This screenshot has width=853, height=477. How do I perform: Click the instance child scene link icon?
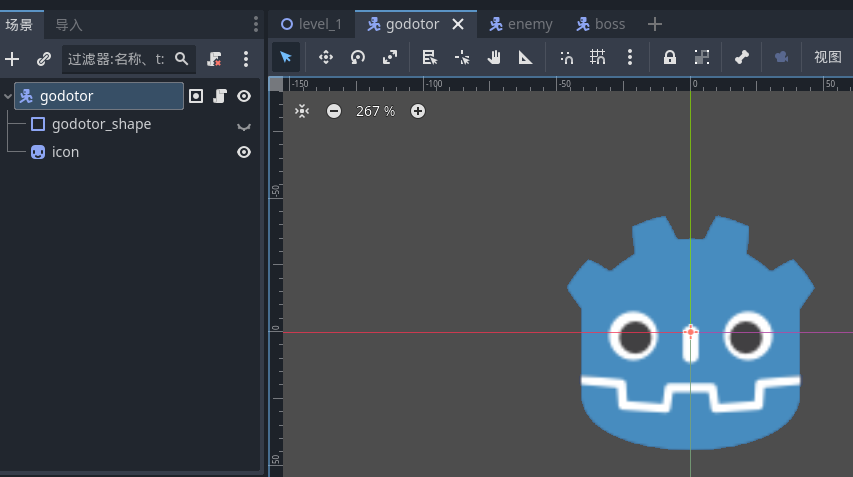43,59
